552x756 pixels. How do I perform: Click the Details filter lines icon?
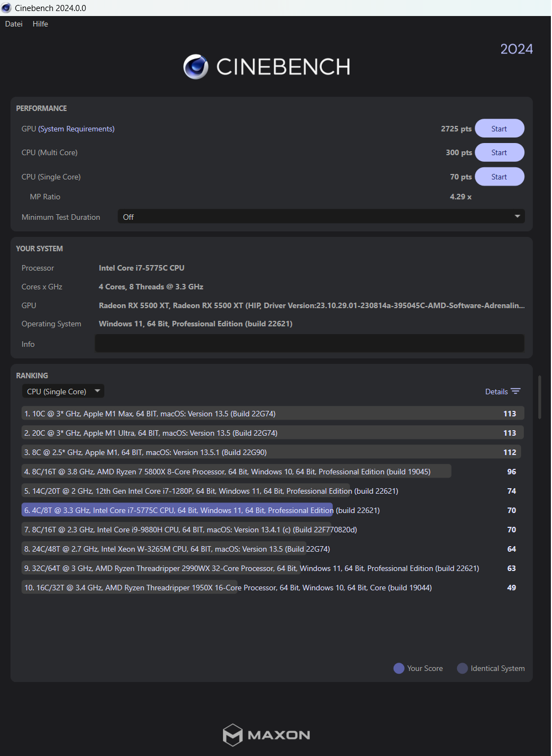(516, 392)
